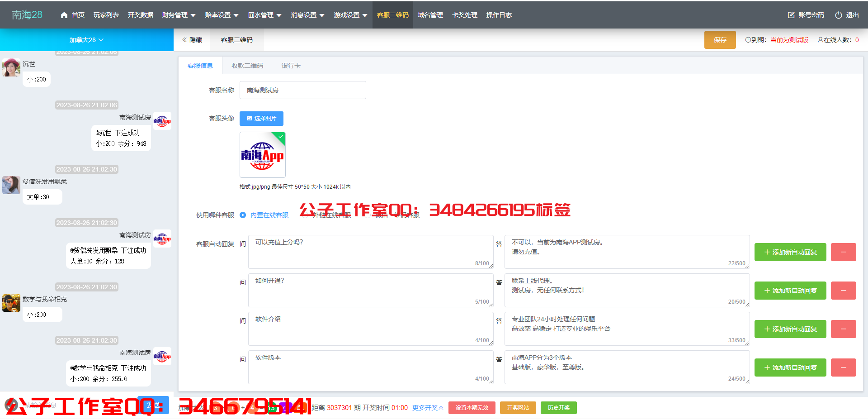This screenshot has width=868, height=420.
Task: Switch to 收款二维码 tab
Action: (247, 66)
